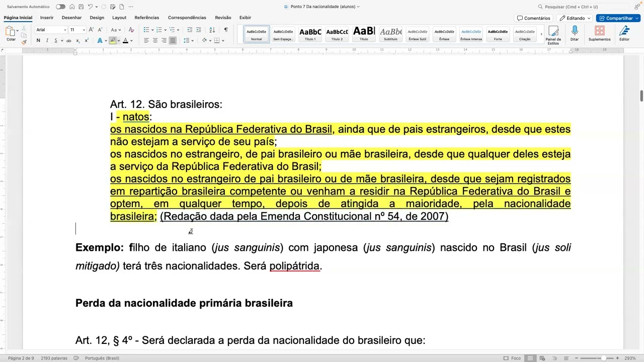
Task: Switch to the Layout tab
Action: (119, 18)
